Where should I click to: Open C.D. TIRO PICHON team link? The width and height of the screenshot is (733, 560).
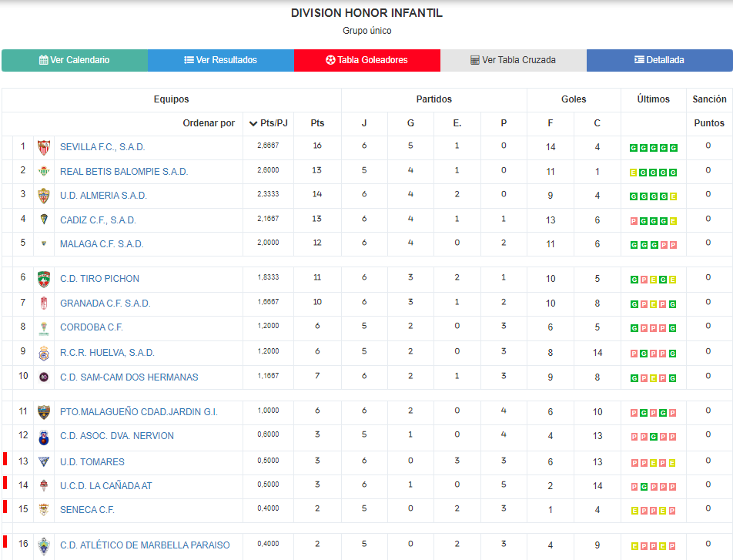(99, 279)
